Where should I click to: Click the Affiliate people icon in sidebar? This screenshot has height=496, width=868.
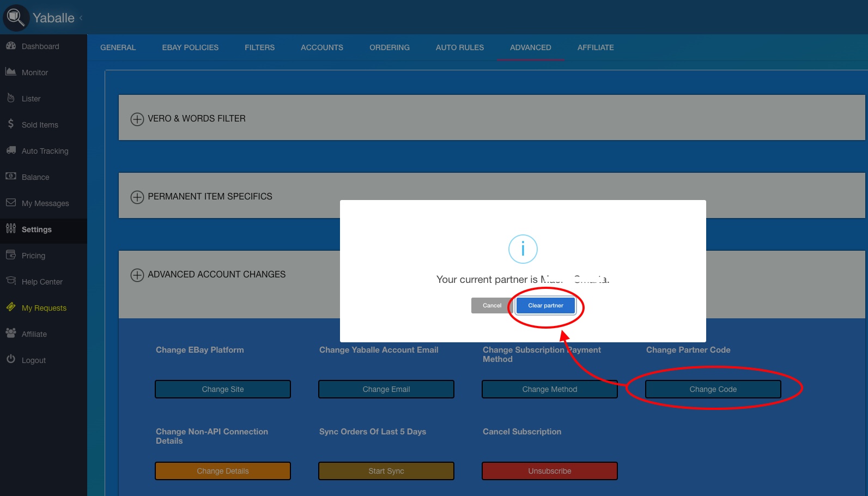point(11,334)
